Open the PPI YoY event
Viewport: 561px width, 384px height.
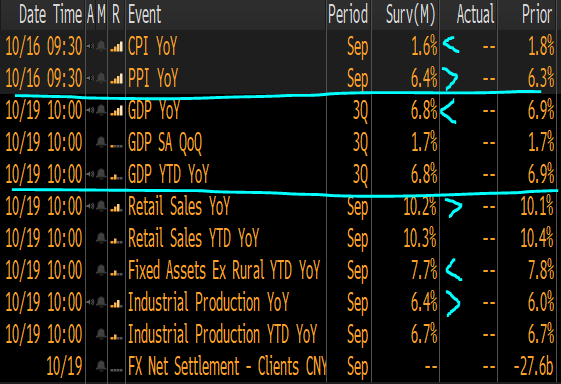[153, 78]
